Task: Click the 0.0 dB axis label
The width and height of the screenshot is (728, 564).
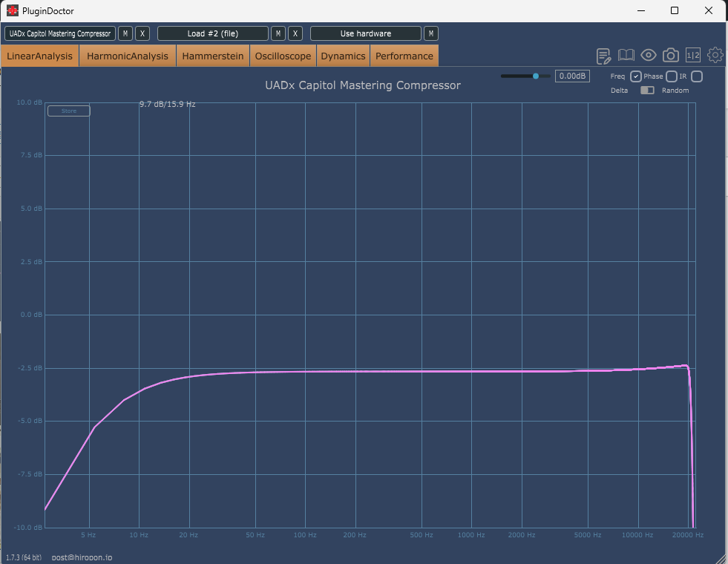Action: click(x=31, y=315)
